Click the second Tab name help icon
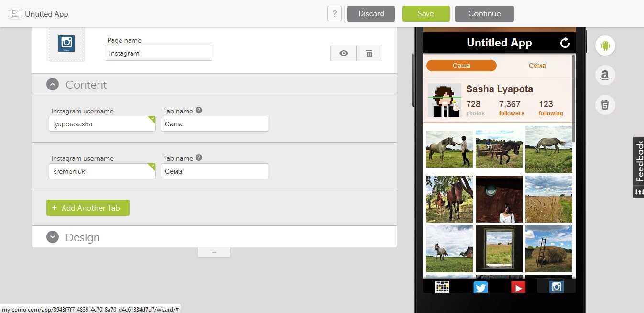Image resolution: width=644 pixels, height=313 pixels. [199, 157]
